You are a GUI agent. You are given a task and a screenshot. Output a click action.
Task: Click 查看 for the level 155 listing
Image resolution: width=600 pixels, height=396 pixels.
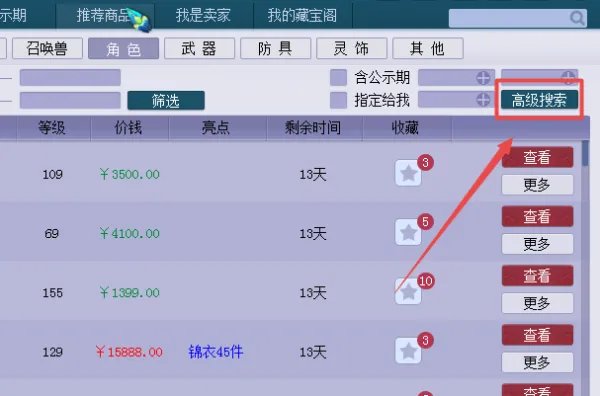pos(537,276)
